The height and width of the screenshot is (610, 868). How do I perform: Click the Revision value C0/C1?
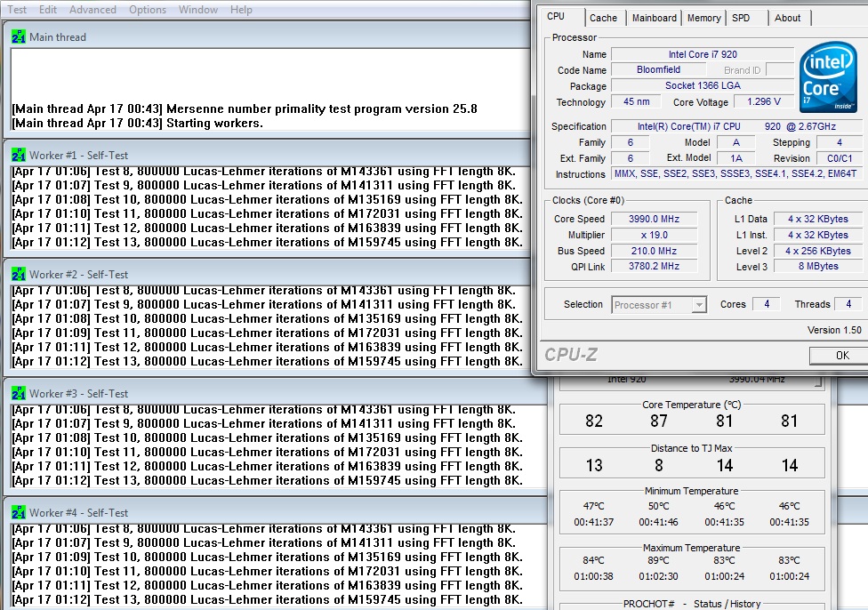(x=840, y=158)
